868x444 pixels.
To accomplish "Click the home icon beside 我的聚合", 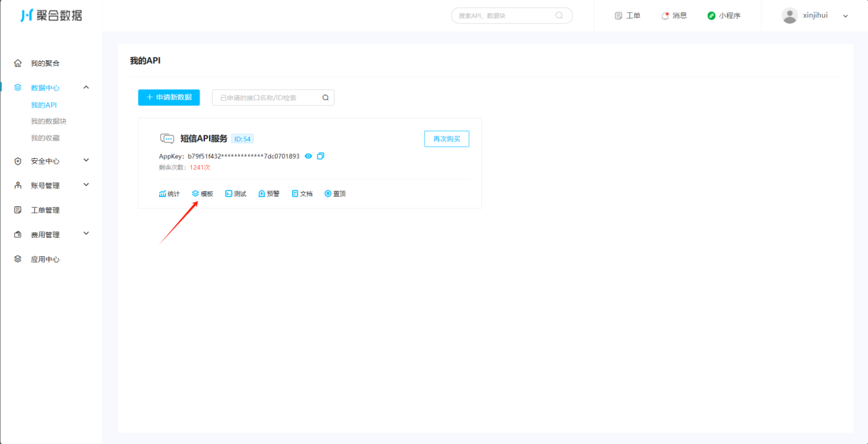I will coord(18,63).
